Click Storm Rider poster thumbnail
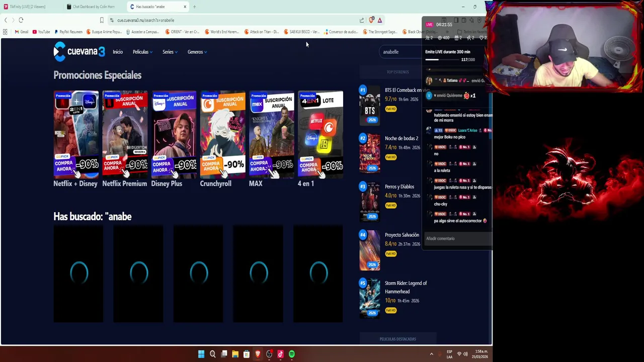 pos(370,298)
